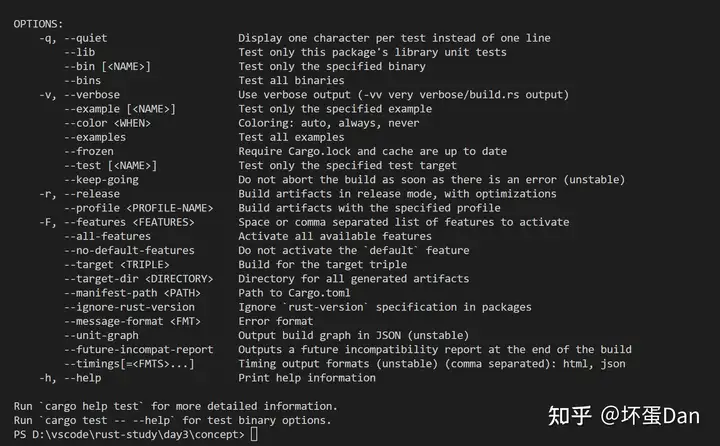720x446 pixels.
Task: Click the --manifest-path <PATH> option
Action: (132, 293)
